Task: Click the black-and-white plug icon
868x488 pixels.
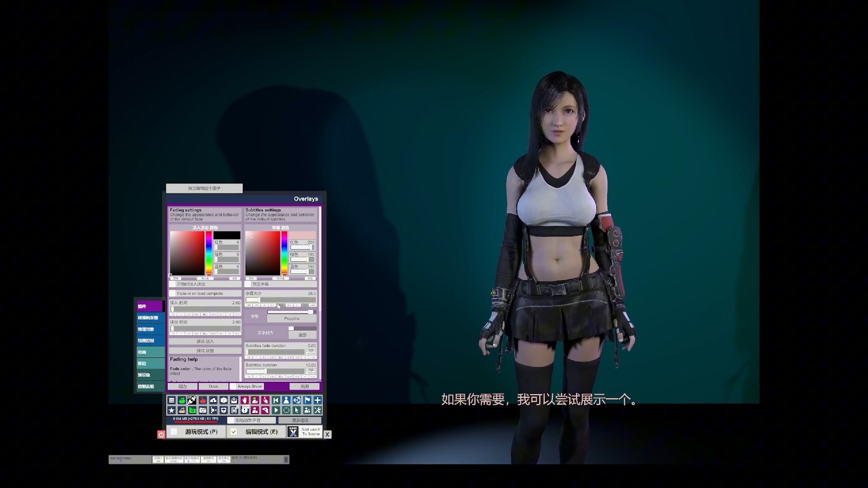Action: (x=192, y=400)
